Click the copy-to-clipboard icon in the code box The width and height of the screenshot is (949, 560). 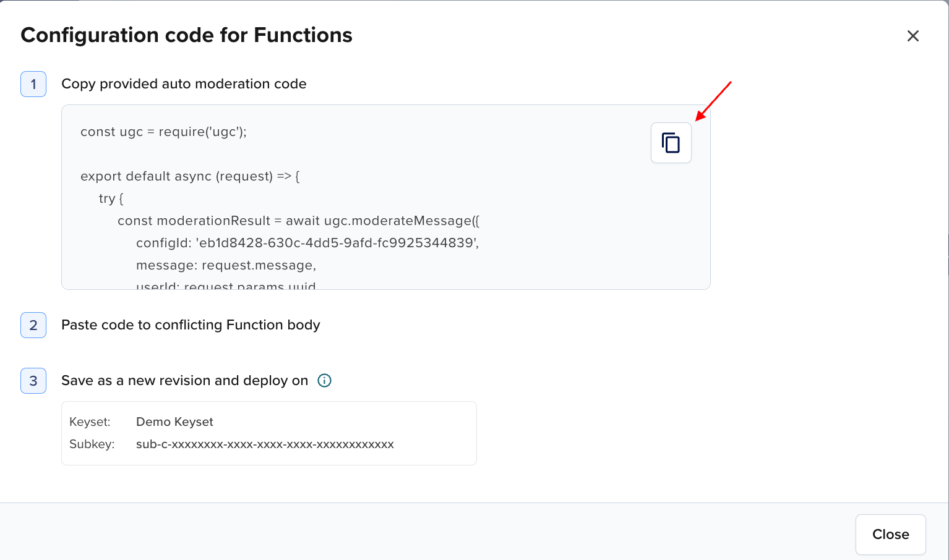[x=671, y=142]
